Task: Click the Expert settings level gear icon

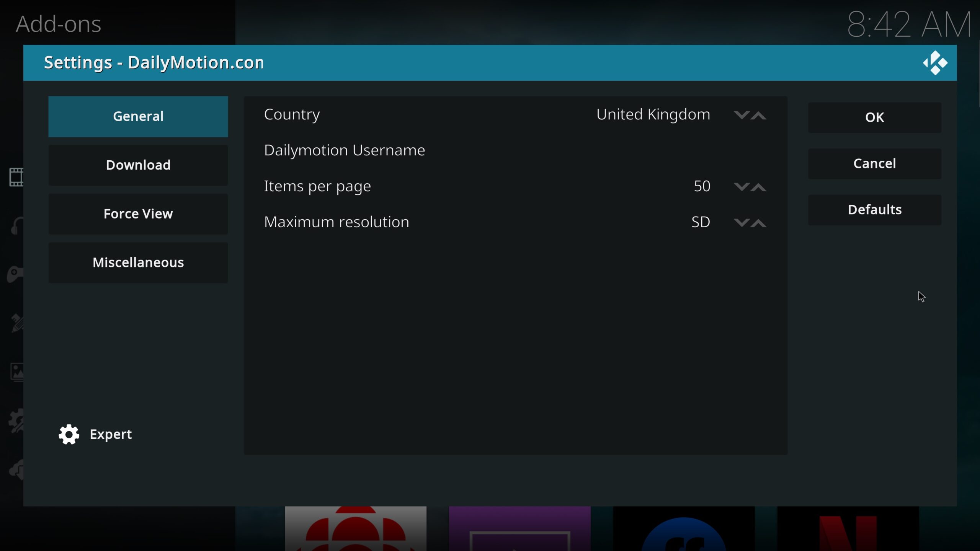Action: pyautogui.click(x=69, y=434)
